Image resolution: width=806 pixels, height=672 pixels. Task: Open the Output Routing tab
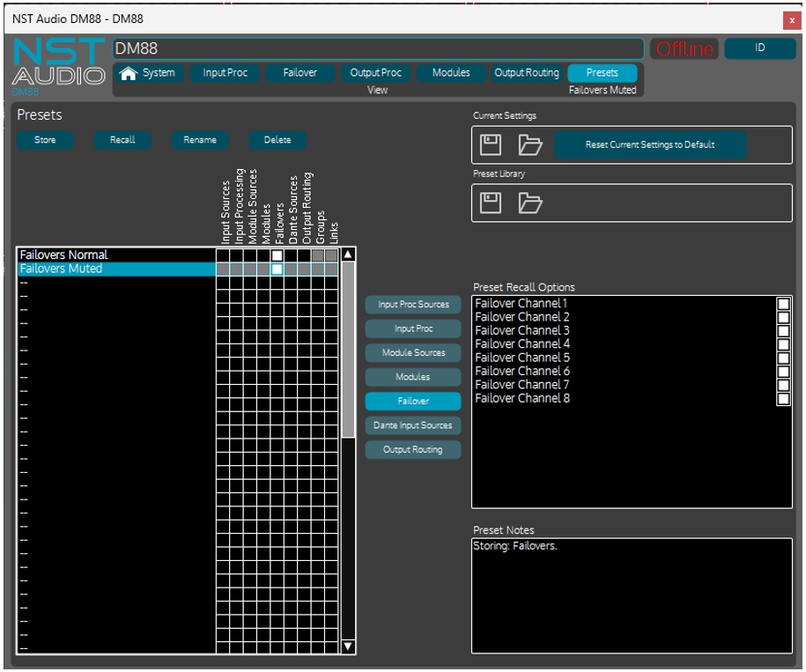point(526,73)
